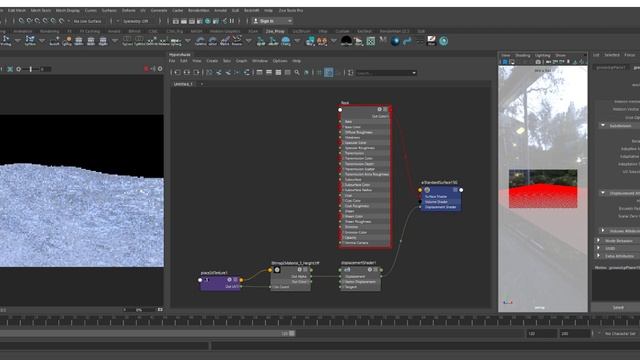Set nodes to simple view mode icon
This screenshot has width=640, height=360.
tap(259, 73)
